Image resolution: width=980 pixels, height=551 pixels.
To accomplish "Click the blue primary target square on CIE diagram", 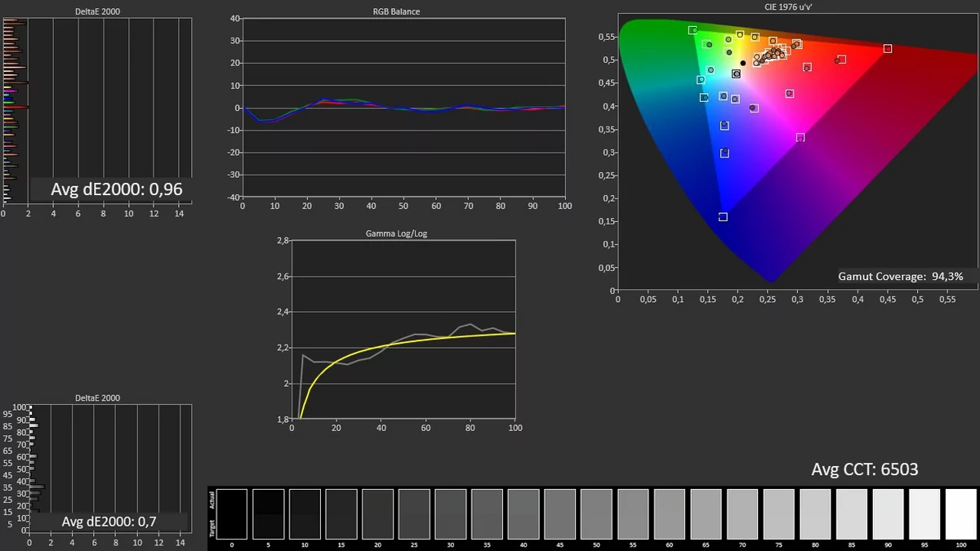I will pyautogui.click(x=723, y=217).
